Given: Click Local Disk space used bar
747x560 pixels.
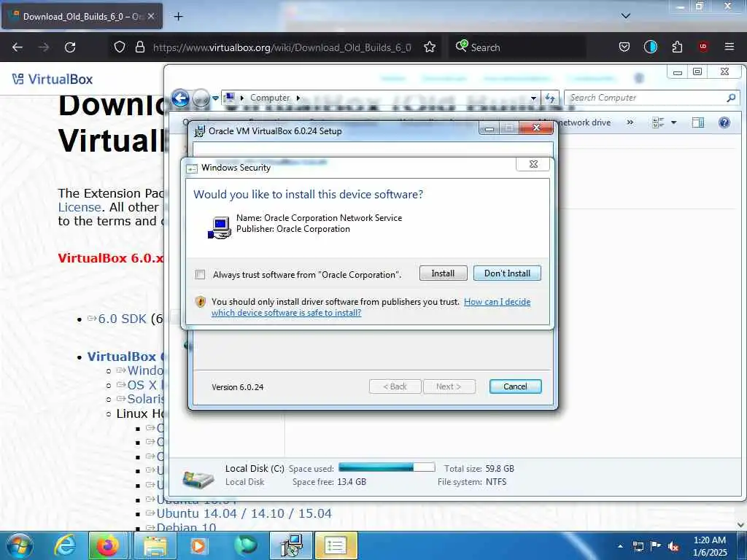Looking at the screenshot, I should coord(387,467).
